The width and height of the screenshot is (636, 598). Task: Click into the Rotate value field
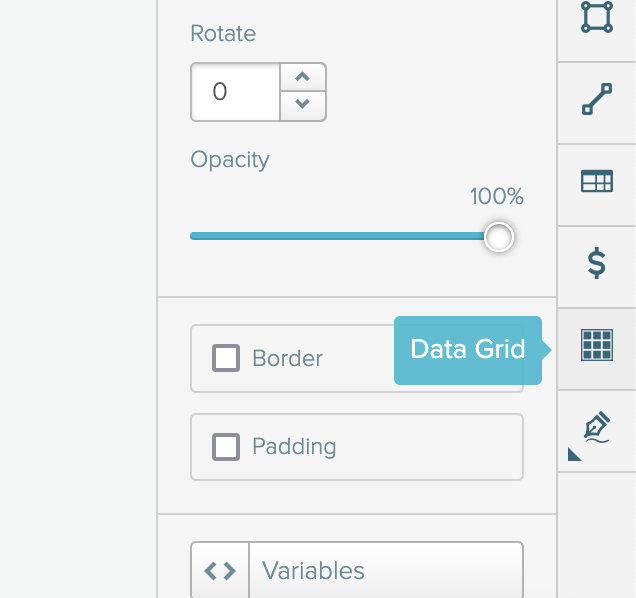point(236,92)
